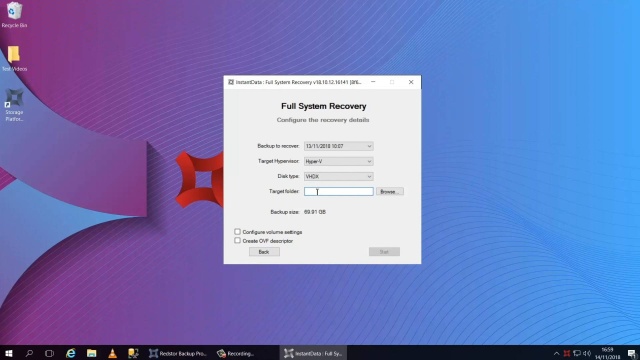Expand Backup to recover dropdown

pos(338,146)
